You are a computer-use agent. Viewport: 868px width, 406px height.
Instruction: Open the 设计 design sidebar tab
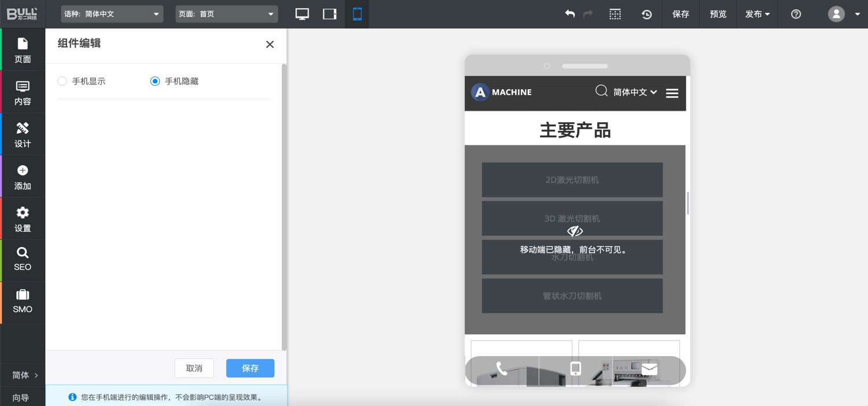point(23,134)
